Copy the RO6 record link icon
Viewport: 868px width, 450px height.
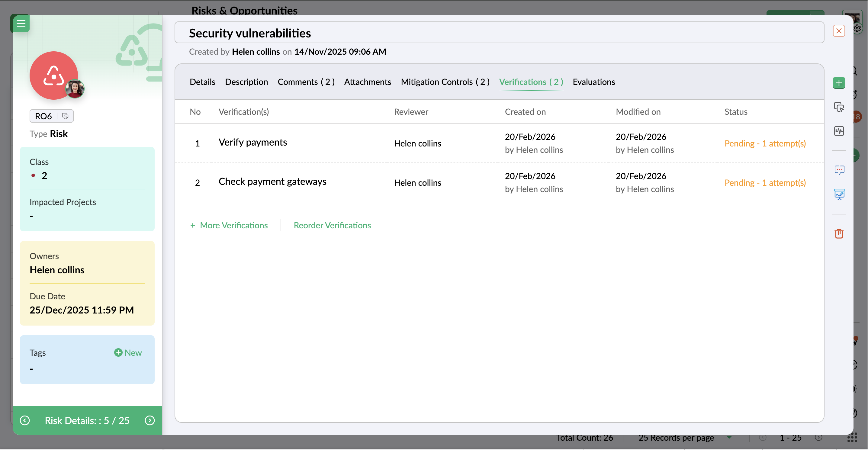[x=65, y=116]
